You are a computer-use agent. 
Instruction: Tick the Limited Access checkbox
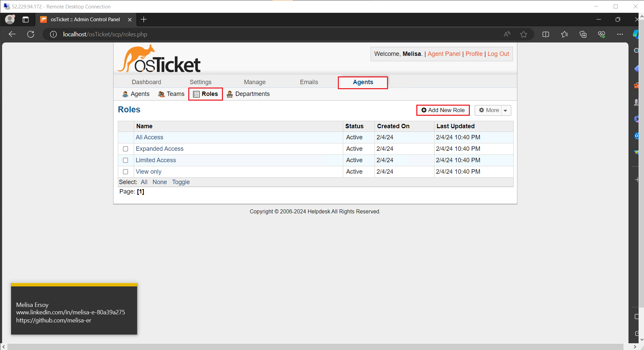coord(126,160)
